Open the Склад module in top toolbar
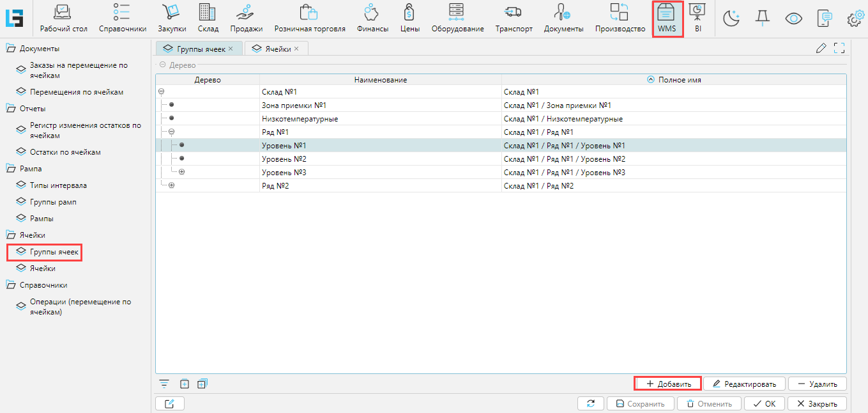Screen dimensions: 868x413 pyautogui.click(x=208, y=18)
